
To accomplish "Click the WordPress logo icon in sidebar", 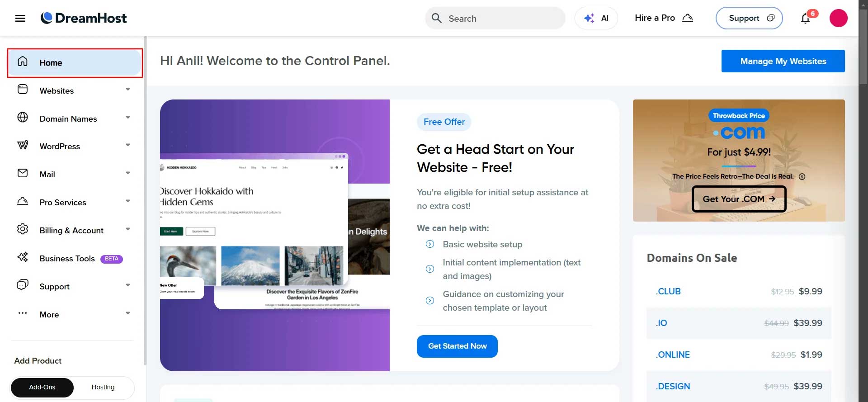I will point(23,145).
